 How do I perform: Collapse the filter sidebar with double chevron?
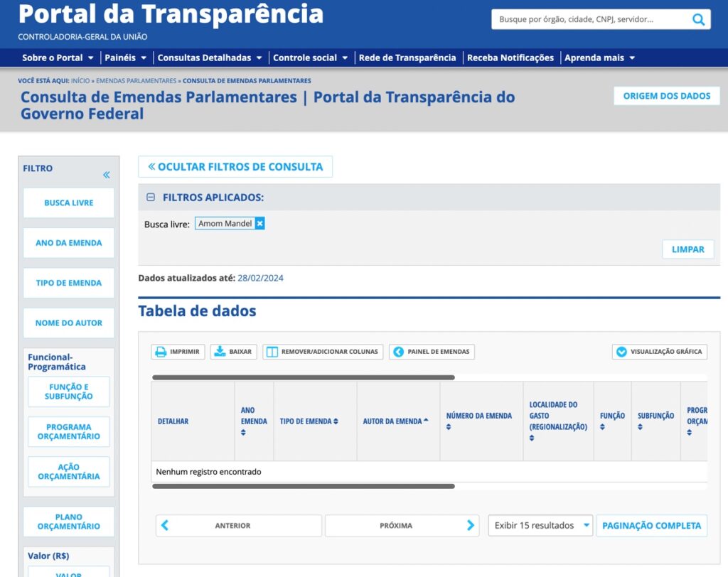[x=106, y=175]
